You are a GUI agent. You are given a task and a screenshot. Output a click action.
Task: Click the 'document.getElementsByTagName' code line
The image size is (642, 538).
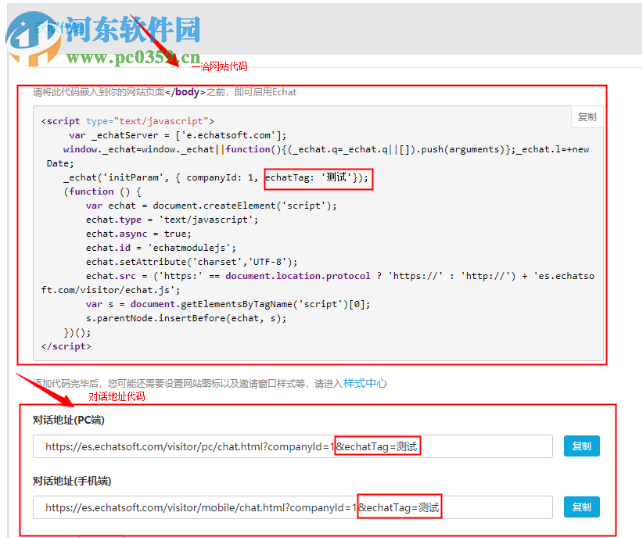coord(228,304)
